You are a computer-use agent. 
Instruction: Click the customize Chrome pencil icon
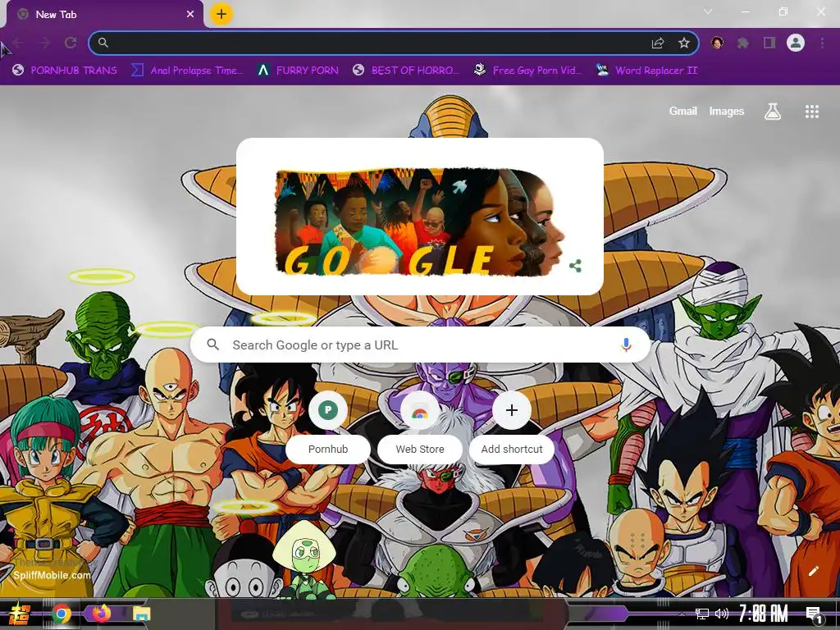point(813,571)
